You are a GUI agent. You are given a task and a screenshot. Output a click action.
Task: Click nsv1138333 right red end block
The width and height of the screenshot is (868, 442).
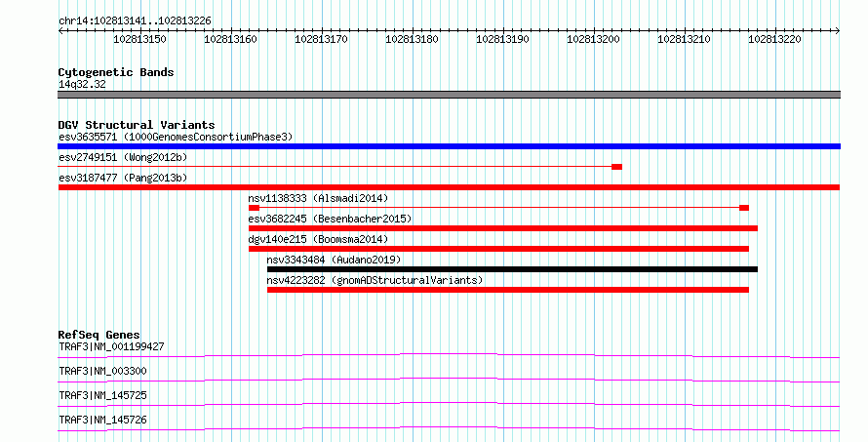coord(744,208)
